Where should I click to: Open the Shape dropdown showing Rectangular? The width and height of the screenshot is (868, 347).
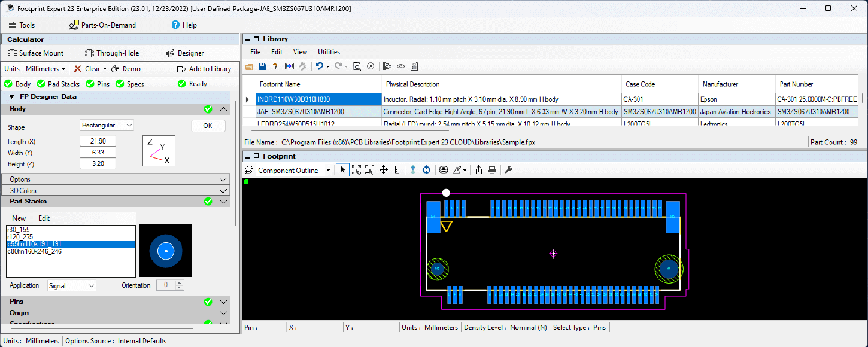coord(107,125)
